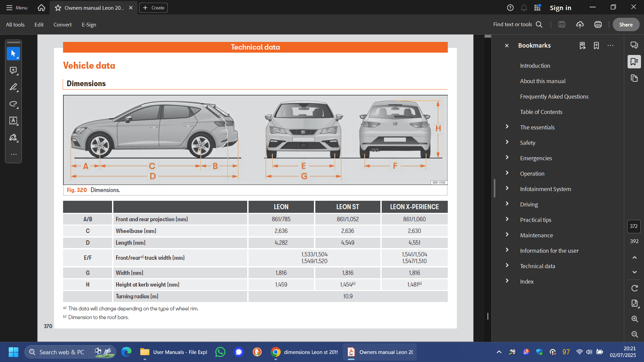Pick the freehand draw lasso tool
This screenshot has height=362, width=644.
point(13,104)
